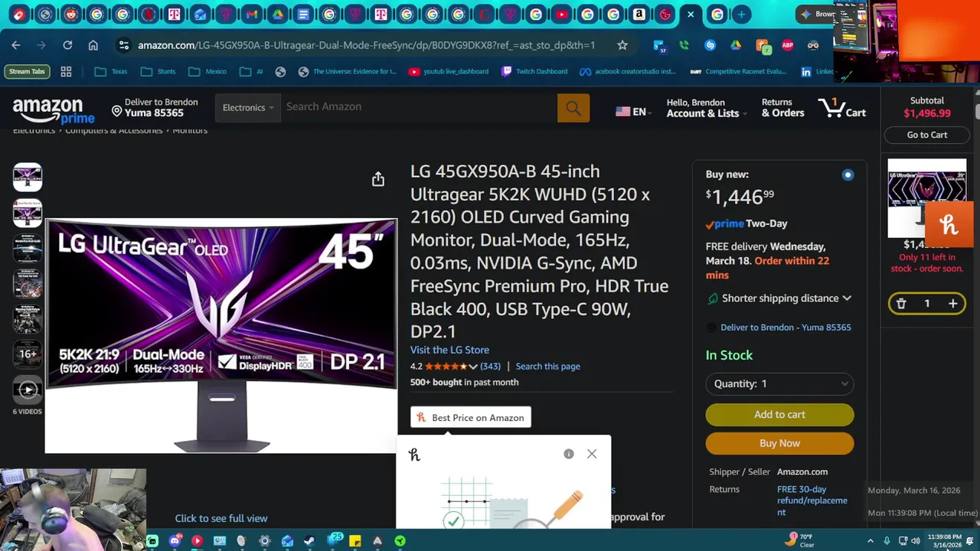980x551 pixels.
Task: Open Discord from the taskbar
Action: 175,541
